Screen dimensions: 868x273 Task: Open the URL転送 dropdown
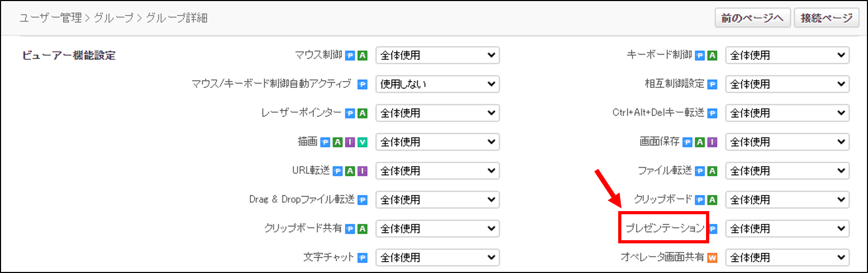438,171
